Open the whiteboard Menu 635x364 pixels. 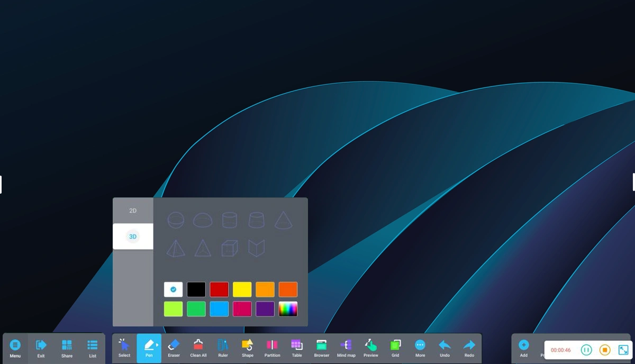[x=15, y=348]
